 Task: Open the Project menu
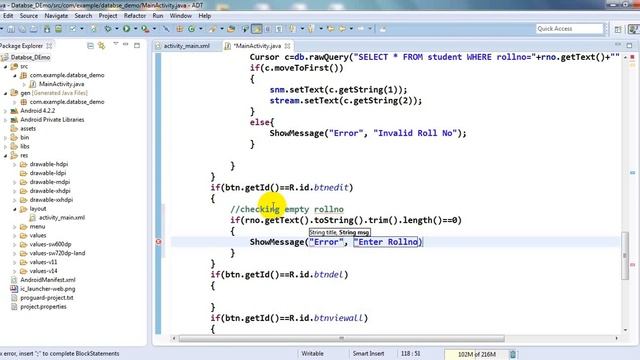coord(108,16)
